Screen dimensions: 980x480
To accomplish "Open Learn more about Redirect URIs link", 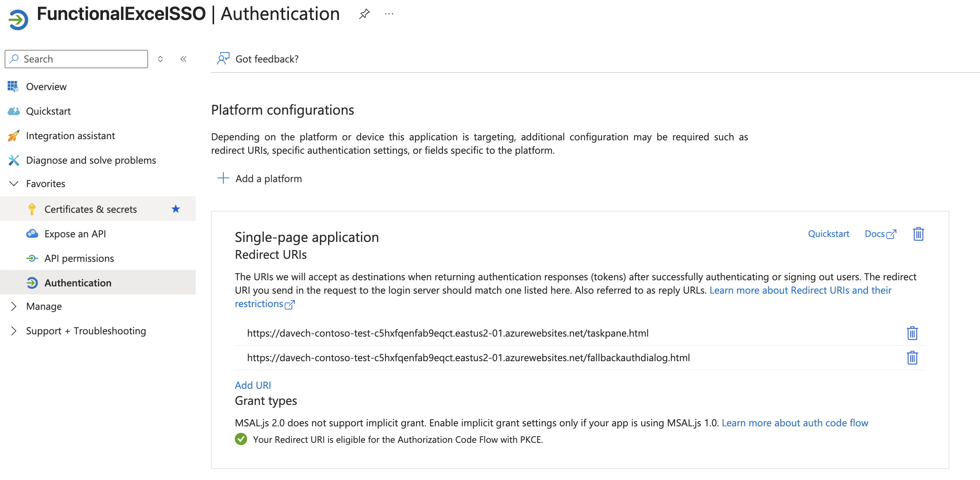I will click(800, 290).
